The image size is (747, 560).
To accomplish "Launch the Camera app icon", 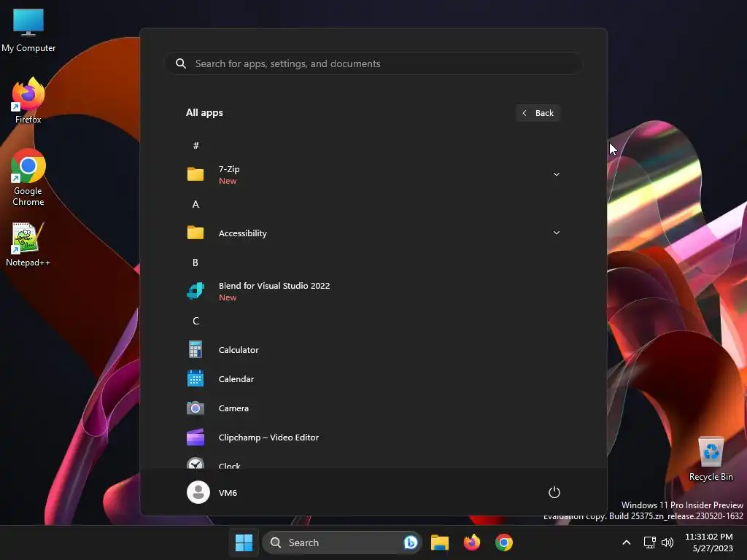I will coord(196,408).
